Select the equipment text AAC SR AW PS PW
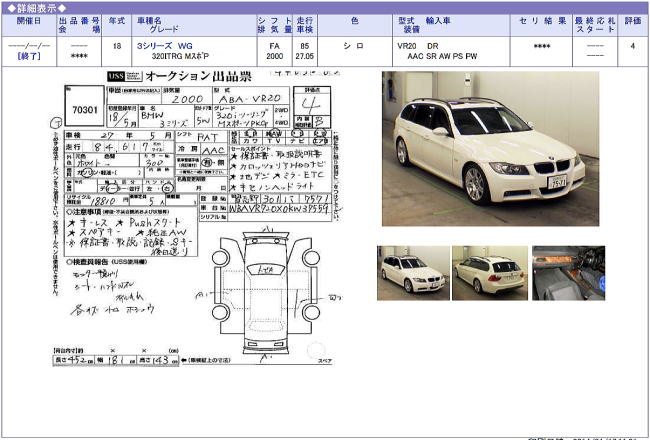 pos(442,56)
